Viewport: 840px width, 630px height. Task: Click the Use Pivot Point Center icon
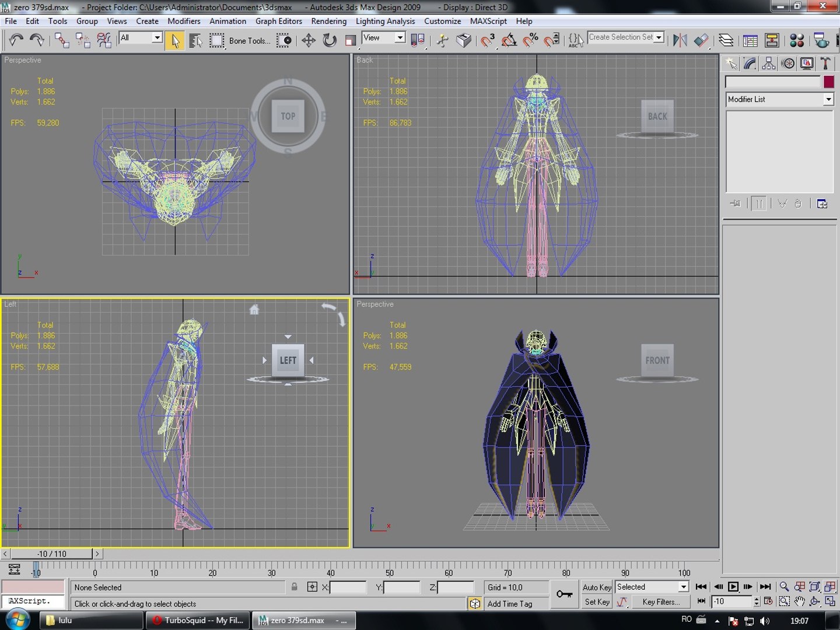coord(418,40)
